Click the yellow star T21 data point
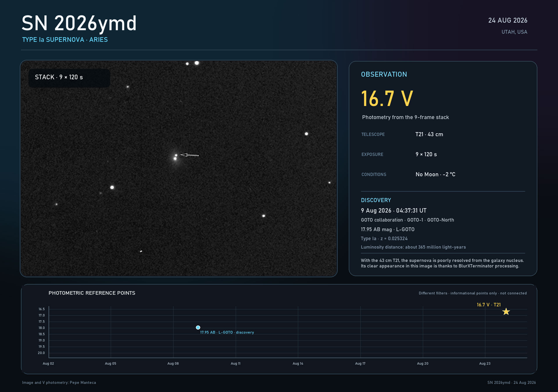This screenshot has width=558, height=392. point(506,312)
